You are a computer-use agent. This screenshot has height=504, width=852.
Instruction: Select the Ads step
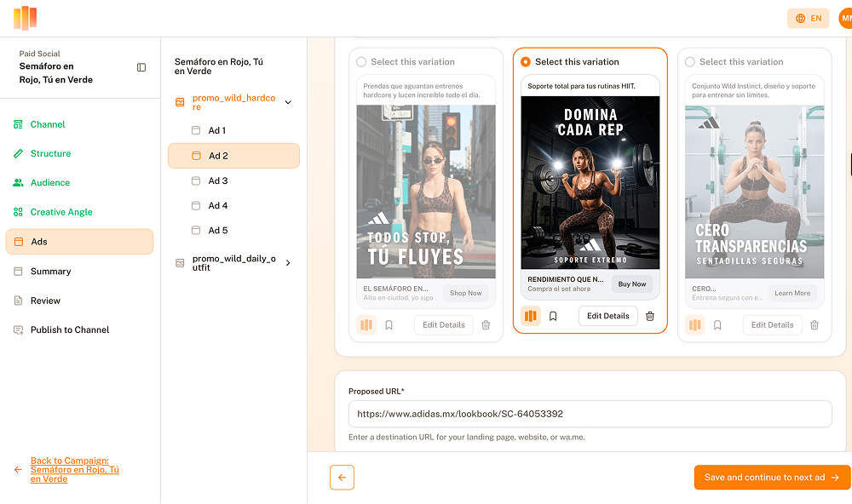[79, 242]
